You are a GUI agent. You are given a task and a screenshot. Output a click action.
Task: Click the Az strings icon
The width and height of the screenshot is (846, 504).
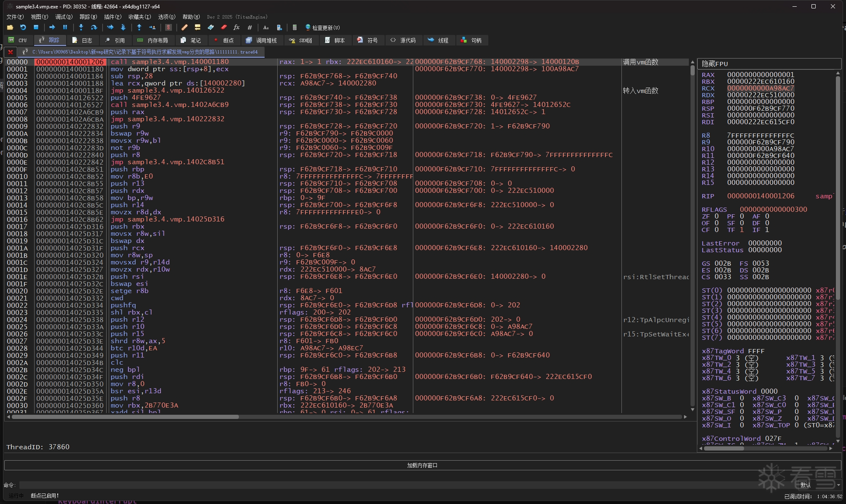tap(266, 27)
